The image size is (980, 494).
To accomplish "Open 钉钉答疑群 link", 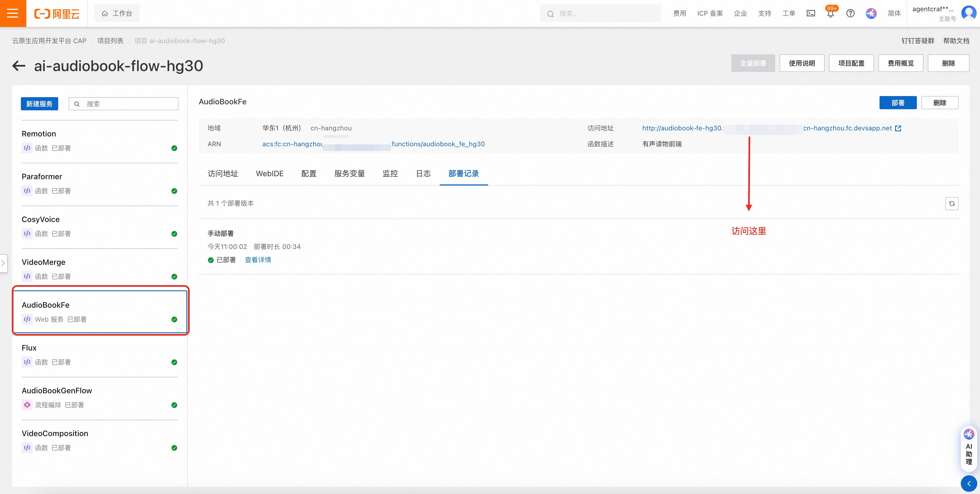I will click(x=918, y=41).
